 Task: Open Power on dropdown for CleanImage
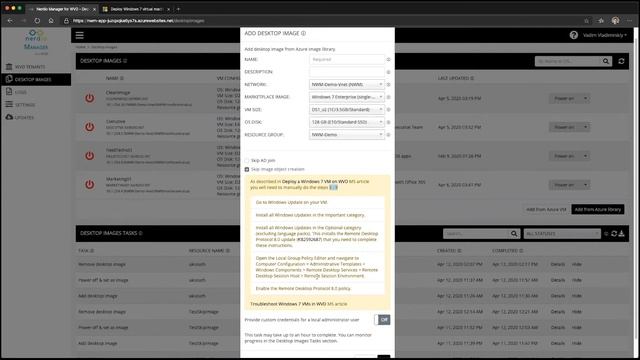tap(585, 98)
